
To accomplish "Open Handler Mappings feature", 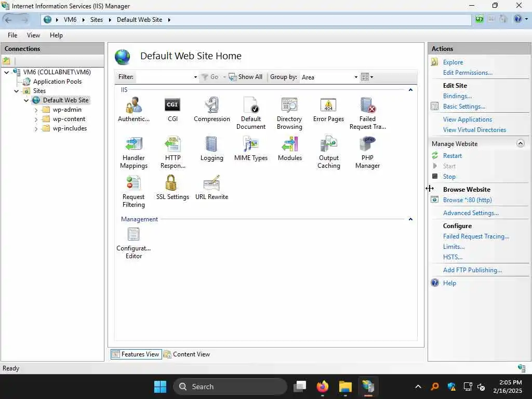I will 134,152.
